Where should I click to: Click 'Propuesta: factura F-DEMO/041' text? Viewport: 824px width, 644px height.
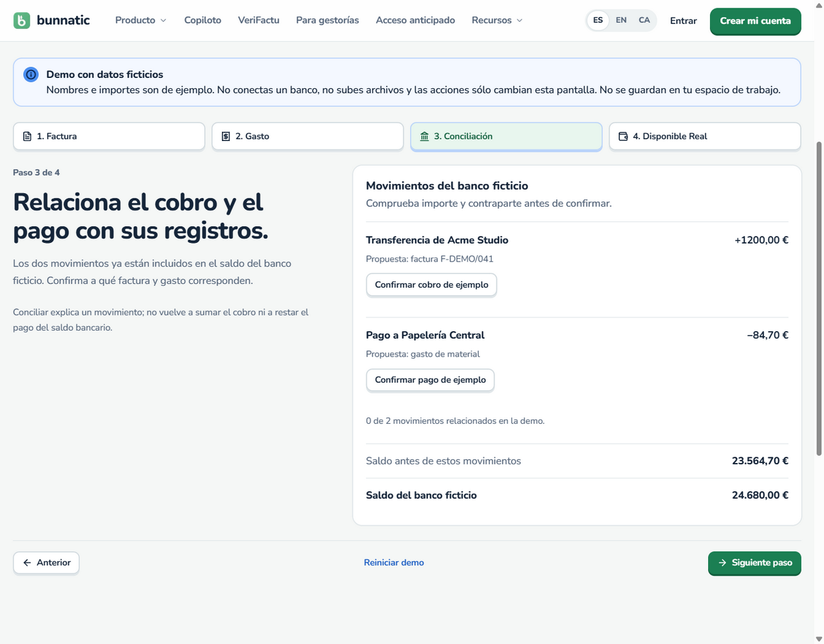[430, 259]
